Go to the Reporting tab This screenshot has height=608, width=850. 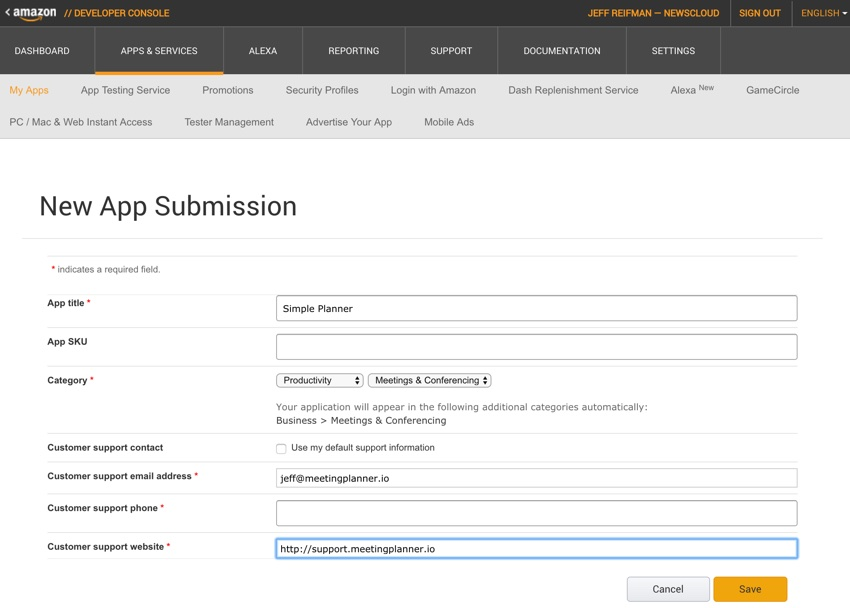(353, 51)
